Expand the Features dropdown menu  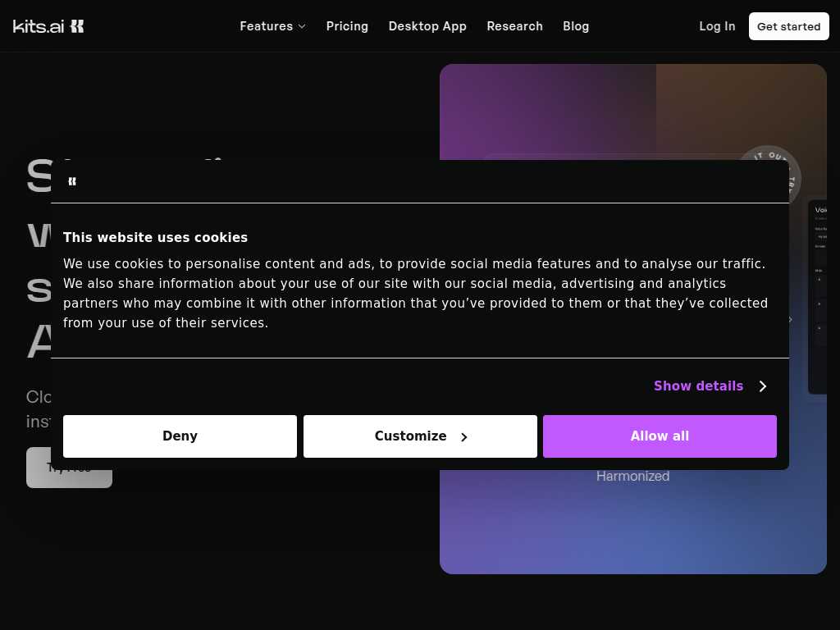272,26
